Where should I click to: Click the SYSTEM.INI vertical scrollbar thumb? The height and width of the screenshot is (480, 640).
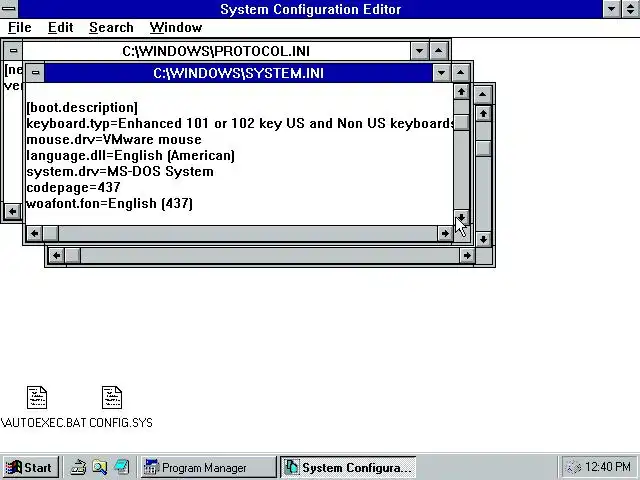click(x=461, y=122)
